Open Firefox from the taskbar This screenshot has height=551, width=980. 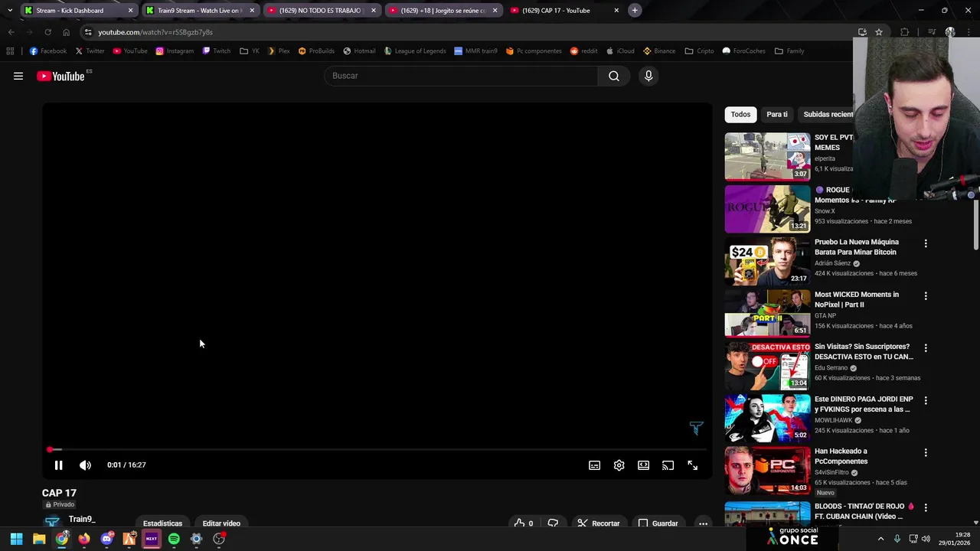(84, 539)
